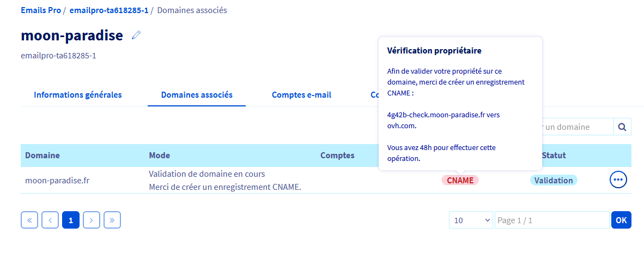Viewport: 644px width, 263px height.
Task: Switch to the Informations générales tab
Action: click(x=78, y=95)
